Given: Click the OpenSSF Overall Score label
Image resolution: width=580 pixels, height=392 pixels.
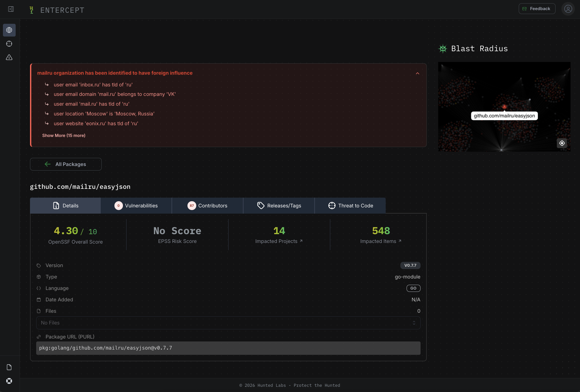Looking at the screenshot, I should (76, 242).
